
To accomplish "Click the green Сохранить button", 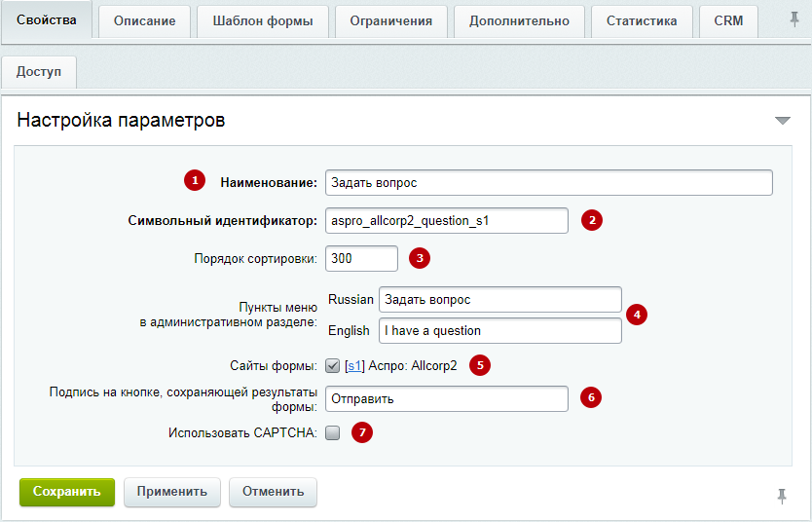I will pos(67,492).
